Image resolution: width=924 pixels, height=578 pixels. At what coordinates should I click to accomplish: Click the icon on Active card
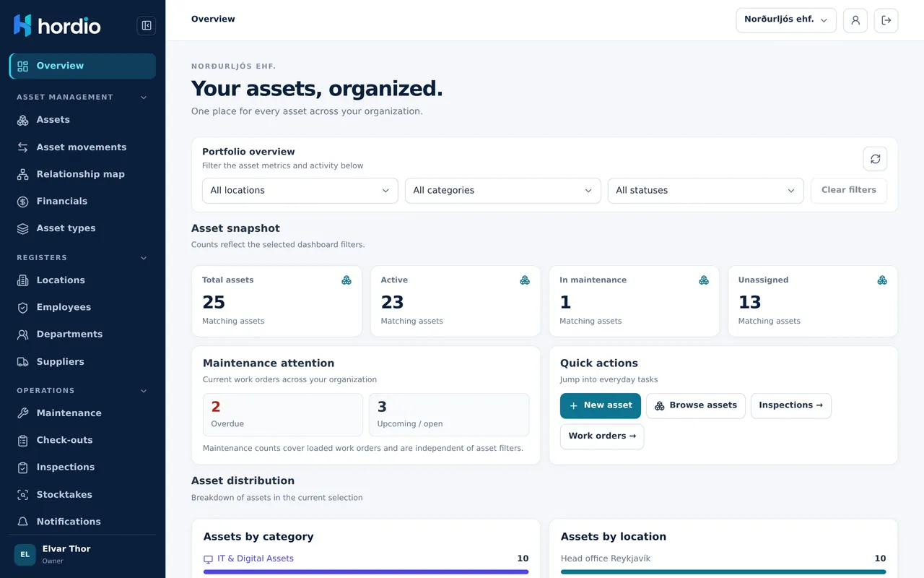point(525,280)
